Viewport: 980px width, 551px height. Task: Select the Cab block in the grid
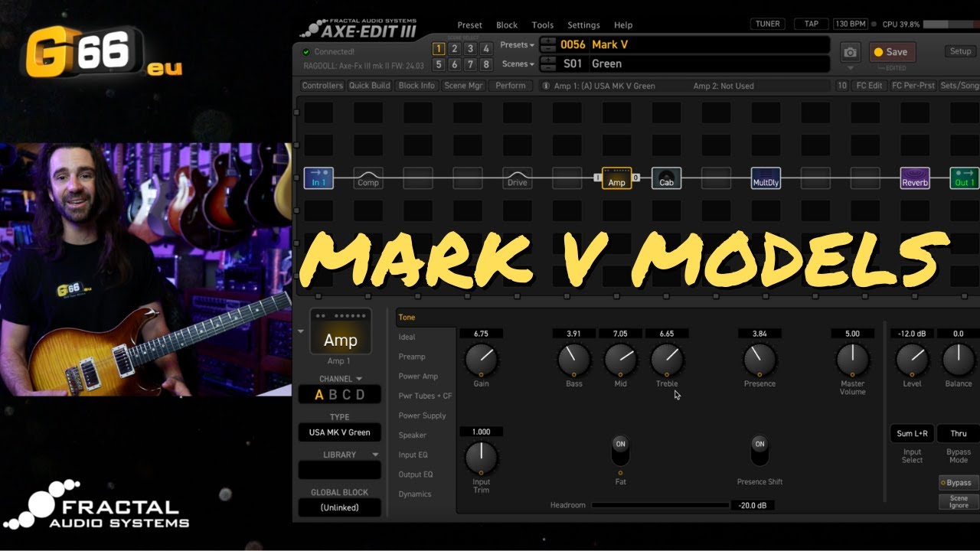667,178
